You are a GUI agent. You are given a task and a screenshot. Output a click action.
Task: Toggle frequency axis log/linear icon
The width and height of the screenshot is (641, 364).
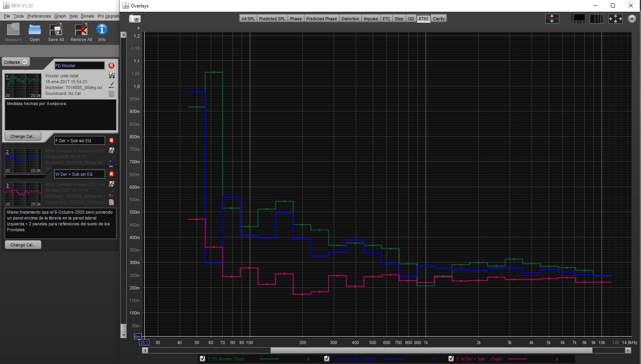point(597,18)
